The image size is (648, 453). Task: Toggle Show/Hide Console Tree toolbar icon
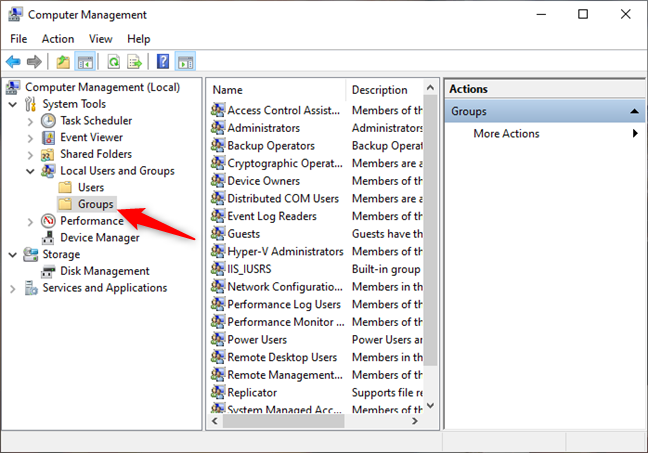coord(85,62)
